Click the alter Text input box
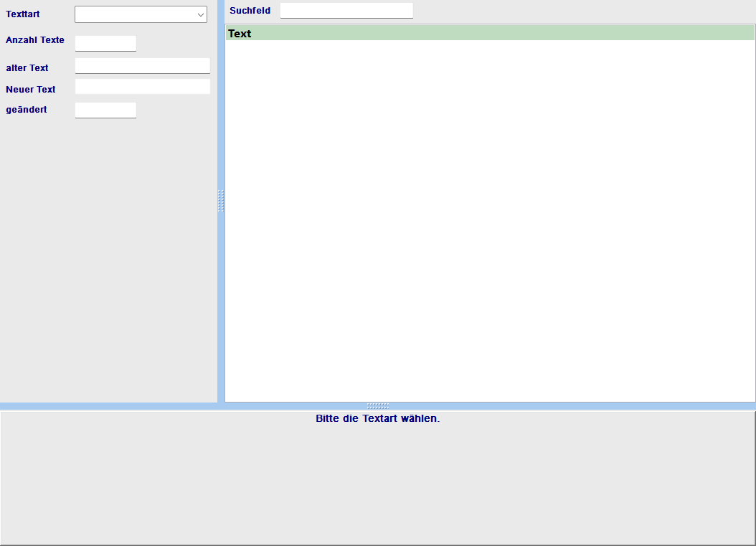 [142, 66]
